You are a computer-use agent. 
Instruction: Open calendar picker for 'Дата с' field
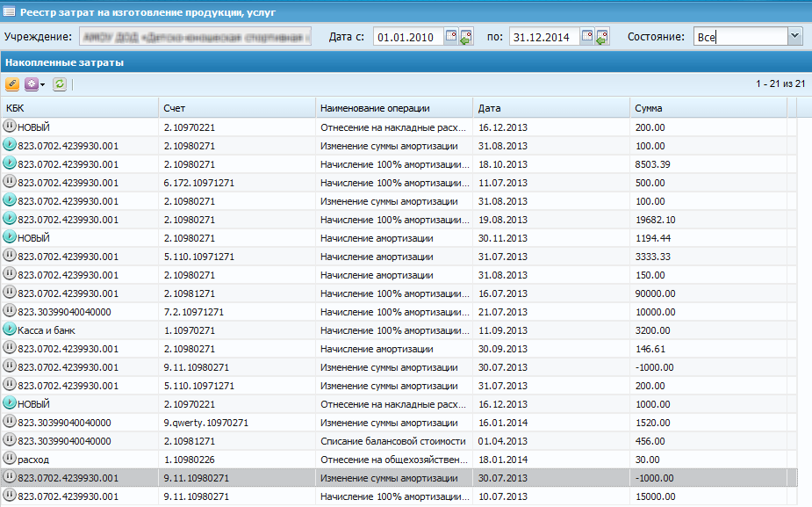coord(451,36)
